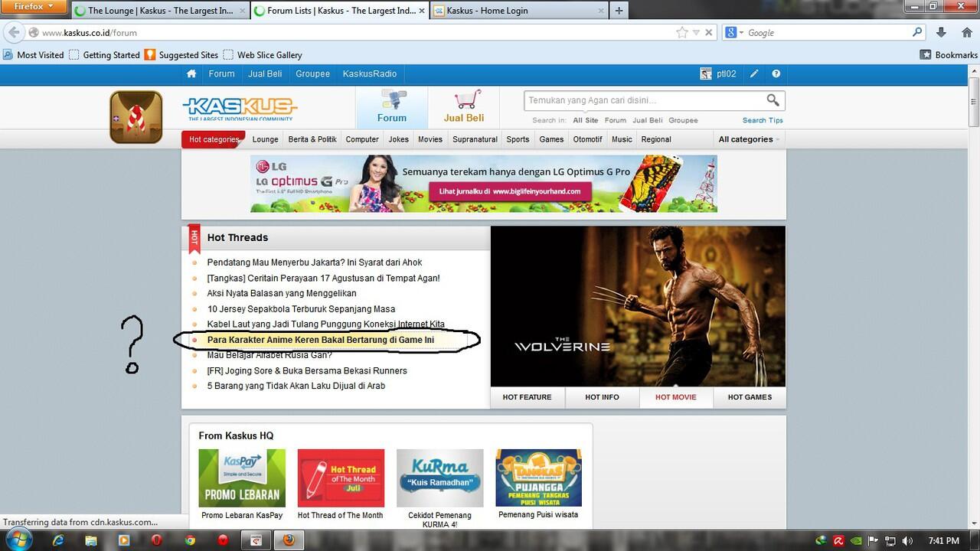Open thread 5 Barang yang Tidak Akan Laku
The image size is (980, 551).
[296, 386]
